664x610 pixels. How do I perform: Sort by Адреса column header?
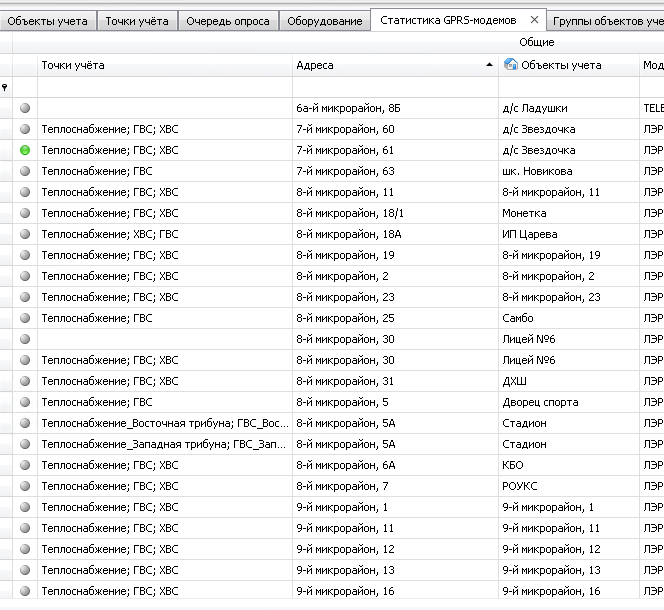click(396, 65)
